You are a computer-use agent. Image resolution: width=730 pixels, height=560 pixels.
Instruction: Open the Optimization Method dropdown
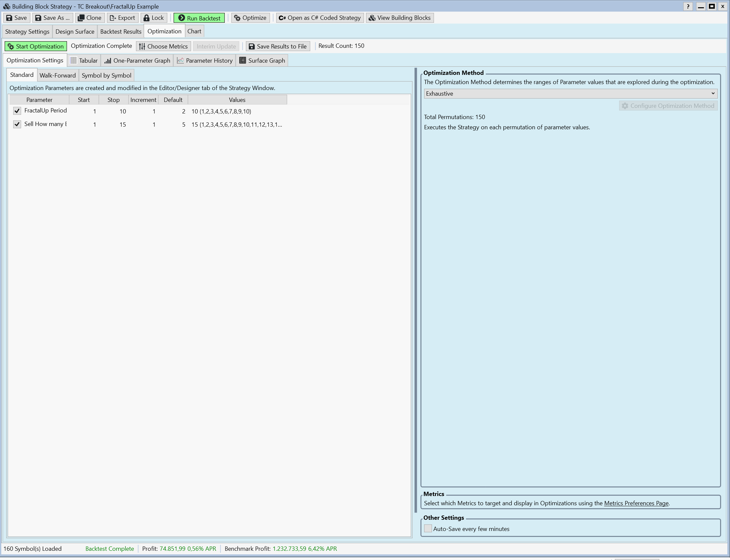pyautogui.click(x=713, y=93)
